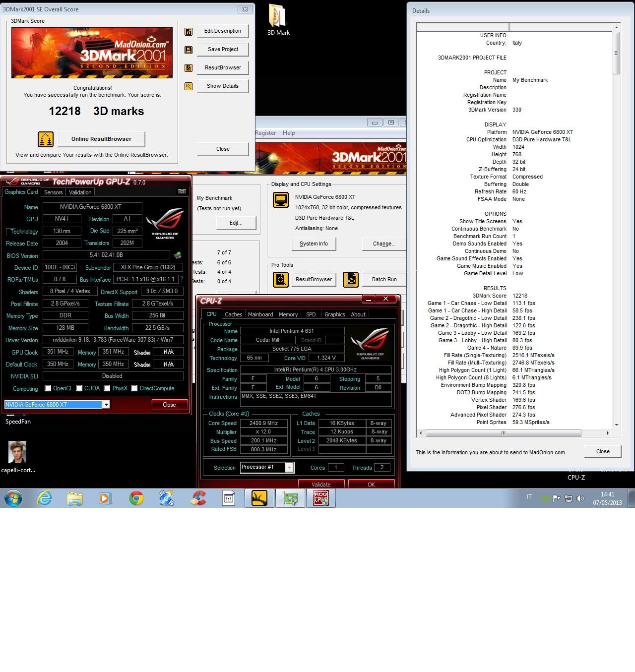Image resolution: width=635 pixels, height=672 pixels.
Task: Toggle the PhysX checkbox in GPU-Z
Action: click(107, 388)
